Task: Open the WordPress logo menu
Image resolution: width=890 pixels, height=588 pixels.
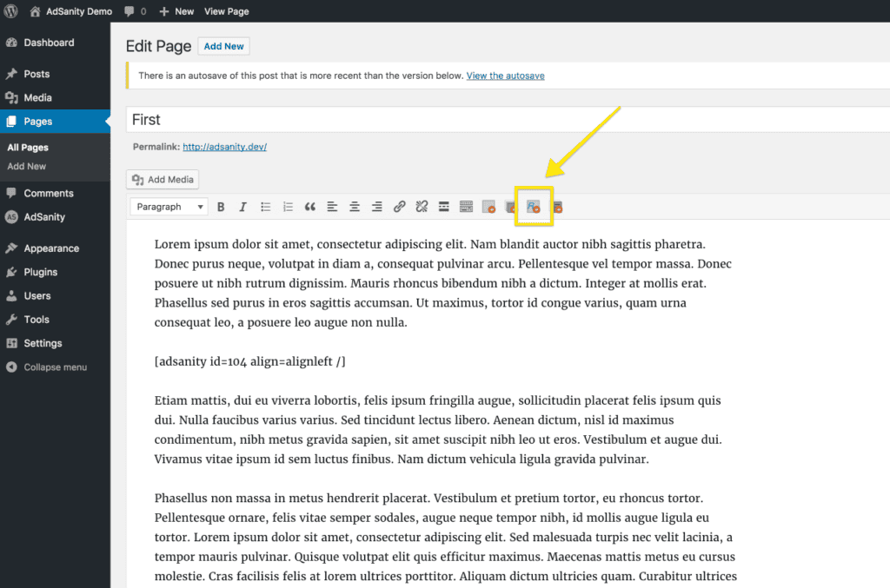Action: (x=10, y=10)
